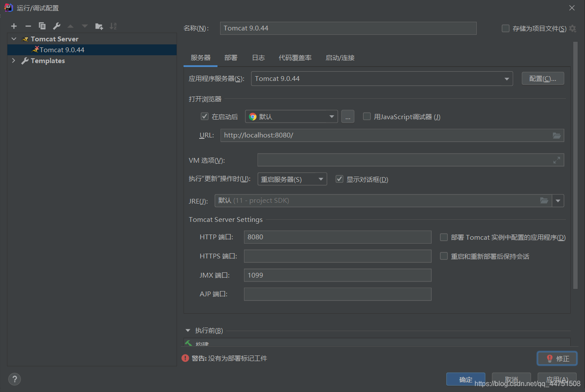Select Tomcat 9.0.44 in the configuration tree

(92, 50)
